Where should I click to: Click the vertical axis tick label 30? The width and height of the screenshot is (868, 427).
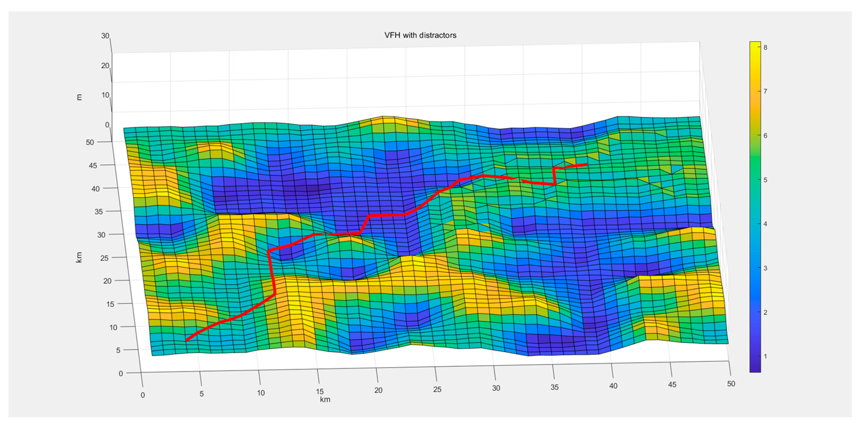click(105, 36)
